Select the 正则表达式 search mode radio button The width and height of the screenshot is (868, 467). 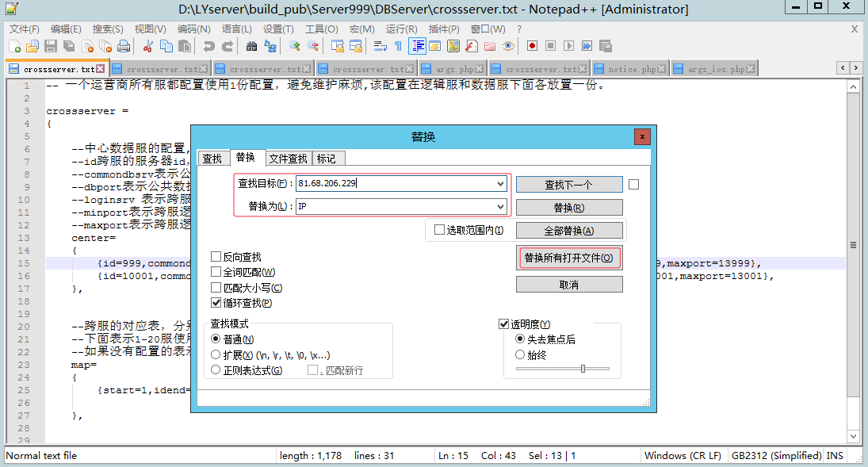point(216,369)
